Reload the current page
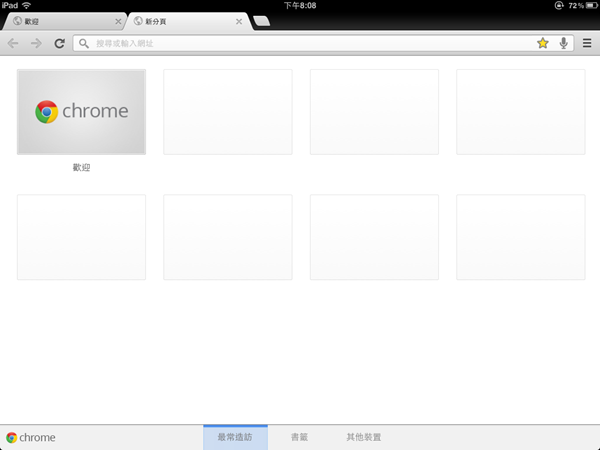This screenshot has height=450, width=600. (59, 43)
